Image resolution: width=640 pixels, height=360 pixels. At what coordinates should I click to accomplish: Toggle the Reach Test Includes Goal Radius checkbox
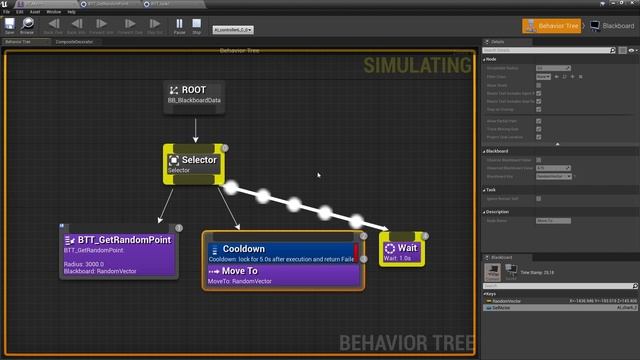(x=538, y=101)
